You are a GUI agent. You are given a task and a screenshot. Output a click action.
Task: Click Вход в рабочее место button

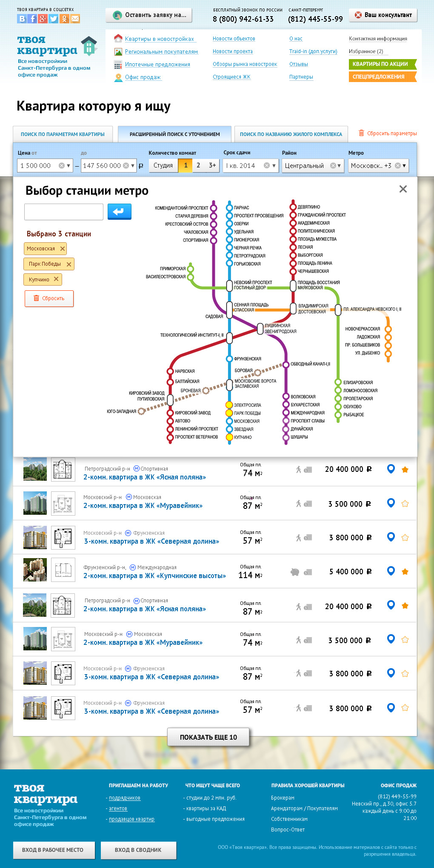[54, 850]
